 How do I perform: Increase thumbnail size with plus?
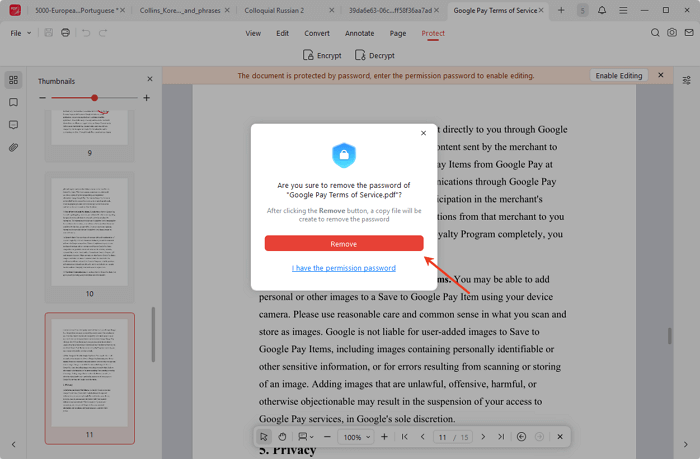click(x=146, y=97)
